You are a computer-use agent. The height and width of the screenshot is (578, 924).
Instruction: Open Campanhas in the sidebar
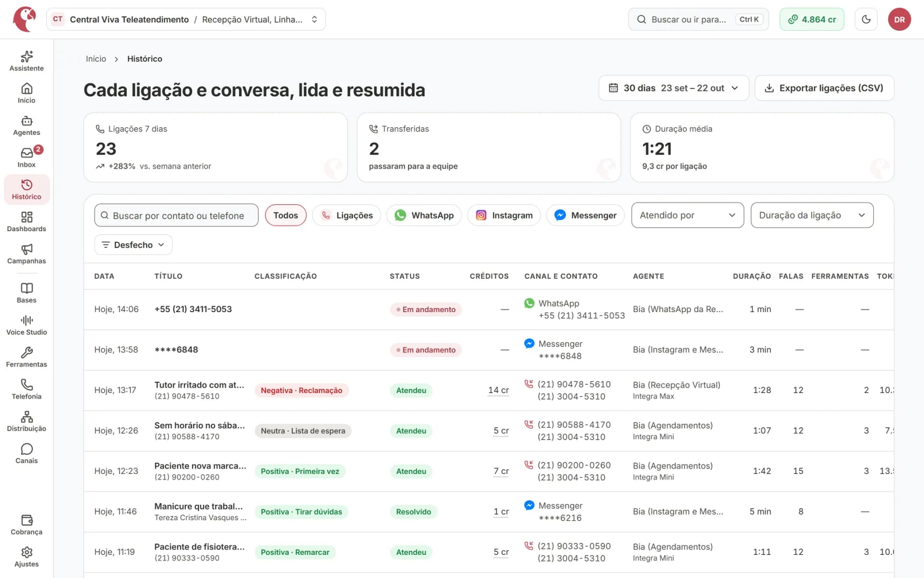26,254
